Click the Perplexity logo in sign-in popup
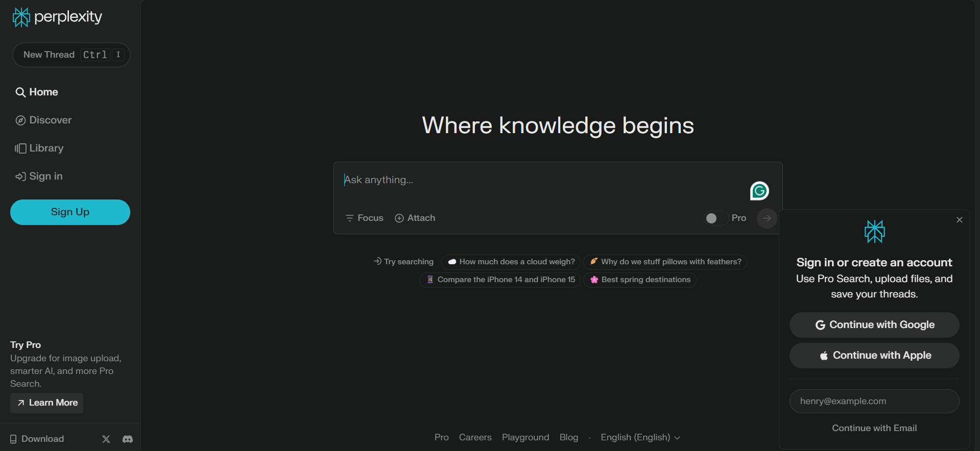The width and height of the screenshot is (980, 451). coord(874,232)
